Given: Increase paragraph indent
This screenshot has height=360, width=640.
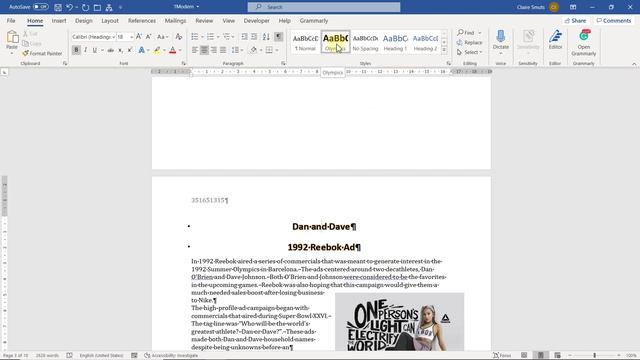Looking at the screenshot, I should [254, 37].
